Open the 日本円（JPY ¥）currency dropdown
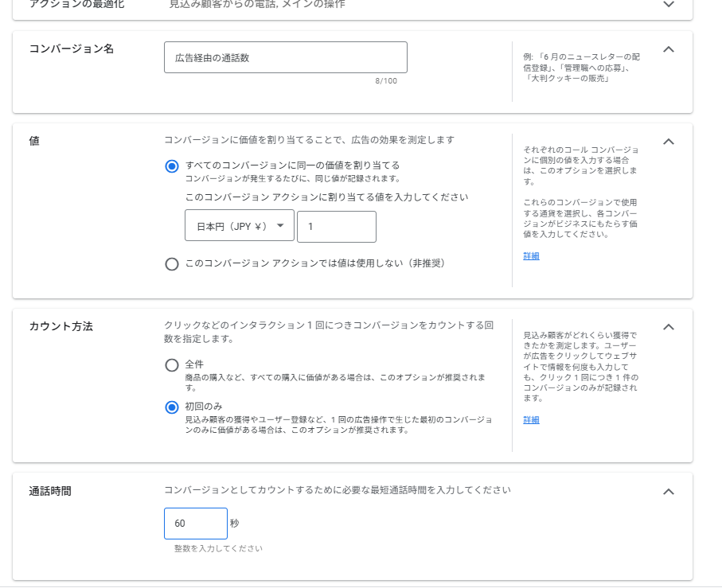 [240, 227]
